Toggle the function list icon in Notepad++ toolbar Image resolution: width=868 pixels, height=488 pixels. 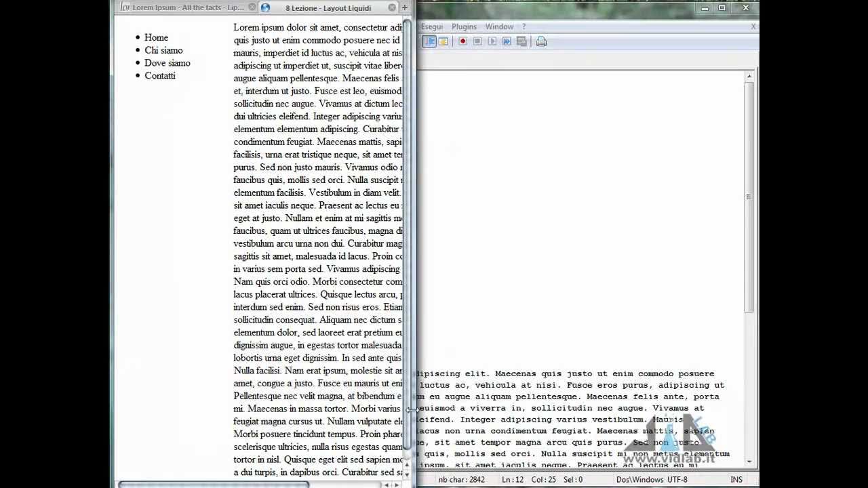click(x=429, y=41)
